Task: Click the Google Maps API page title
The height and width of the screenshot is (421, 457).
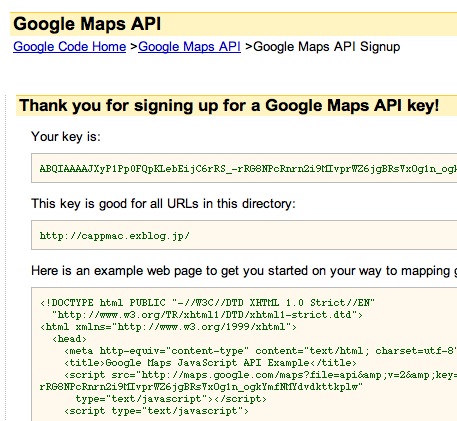Action: pyautogui.click(x=87, y=24)
